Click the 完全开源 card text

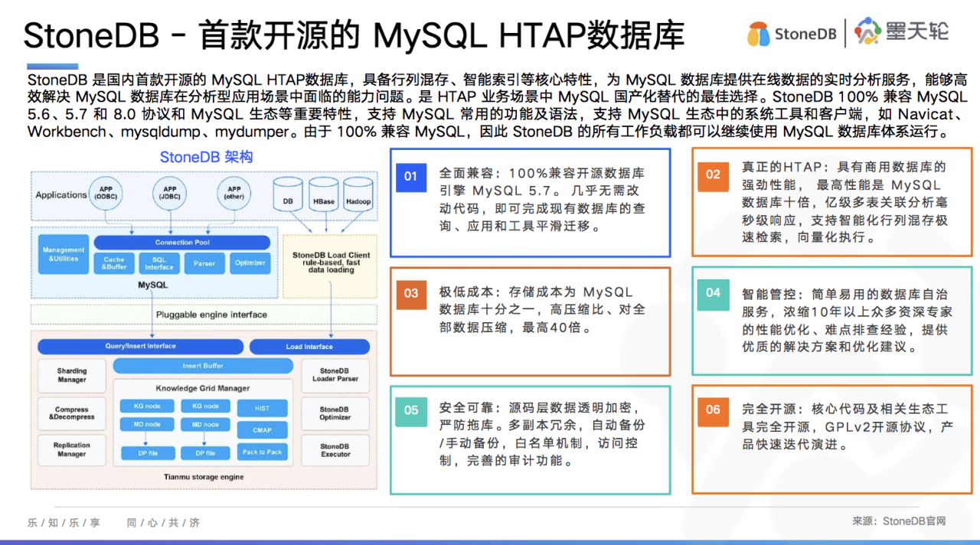coord(847,427)
